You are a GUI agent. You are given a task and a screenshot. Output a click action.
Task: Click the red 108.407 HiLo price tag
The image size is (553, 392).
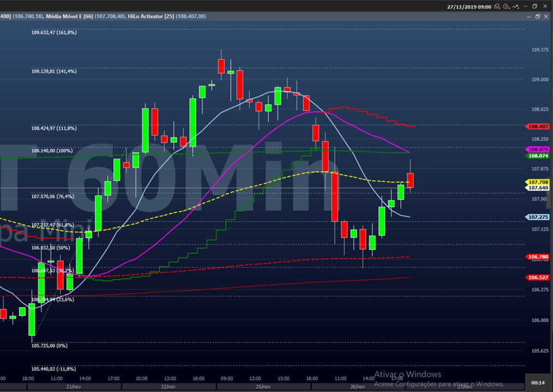click(x=537, y=126)
